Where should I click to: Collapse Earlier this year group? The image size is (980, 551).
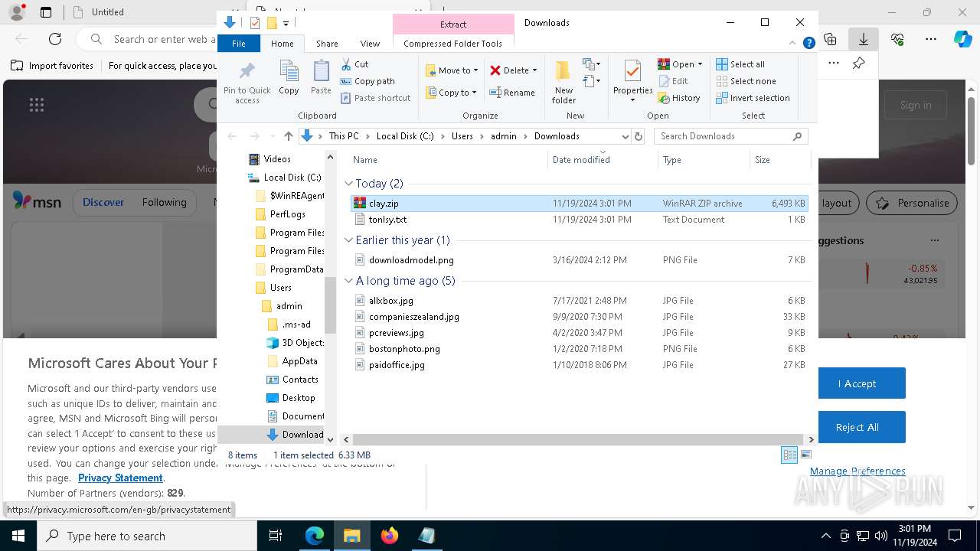pos(349,240)
